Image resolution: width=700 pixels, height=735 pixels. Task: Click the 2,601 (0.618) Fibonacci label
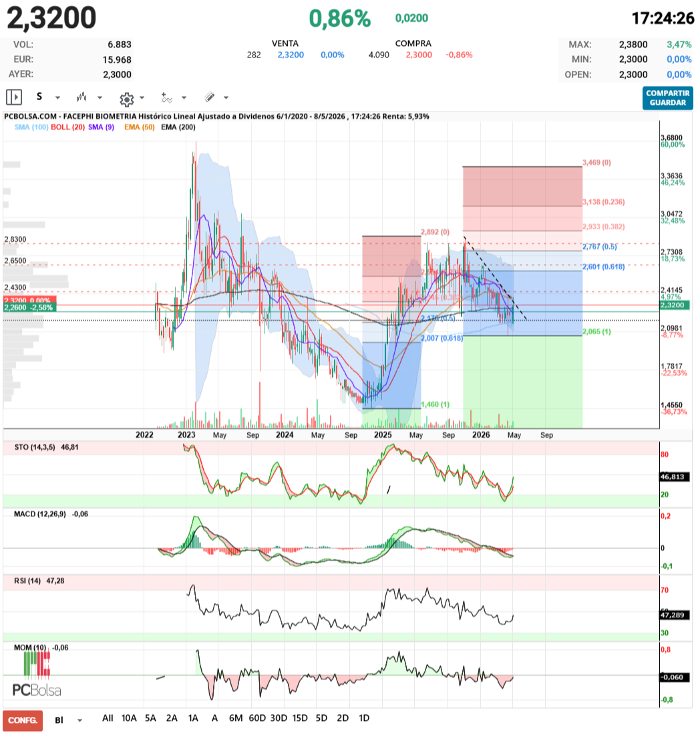click(x=603, y=267)
